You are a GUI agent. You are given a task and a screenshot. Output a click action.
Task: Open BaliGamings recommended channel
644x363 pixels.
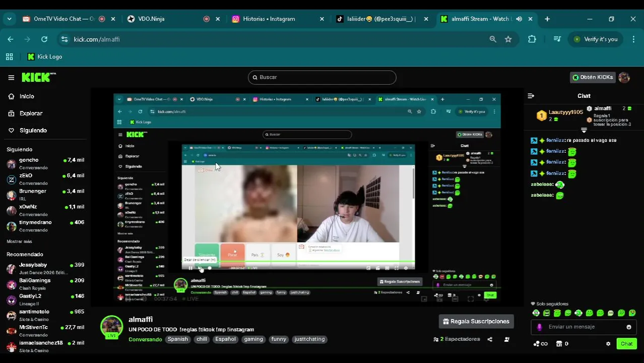[x=45, y=284]
